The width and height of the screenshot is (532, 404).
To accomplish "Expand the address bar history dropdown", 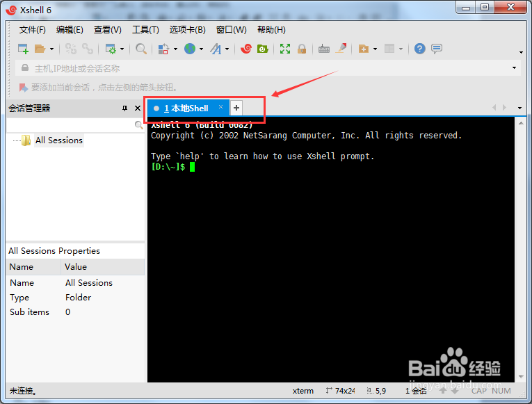I will (x=515, y=68).
